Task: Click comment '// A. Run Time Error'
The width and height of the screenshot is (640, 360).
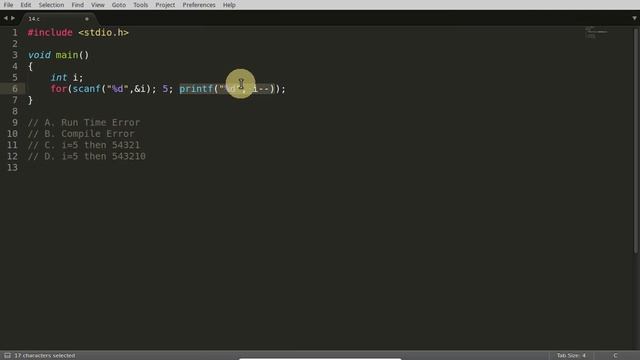Action: pyautogui.click(x=84, y=123)
